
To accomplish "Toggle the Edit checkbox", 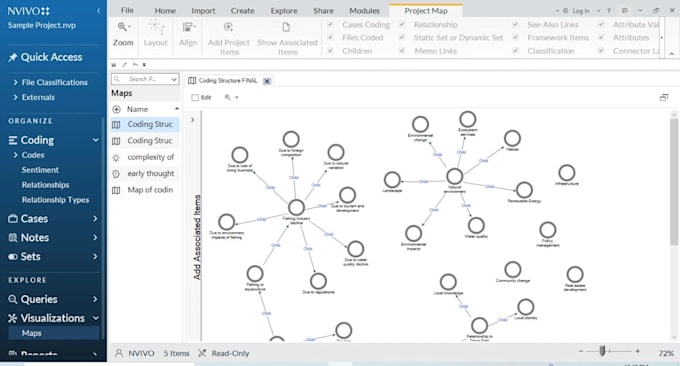I will click(x=195, y=98).
